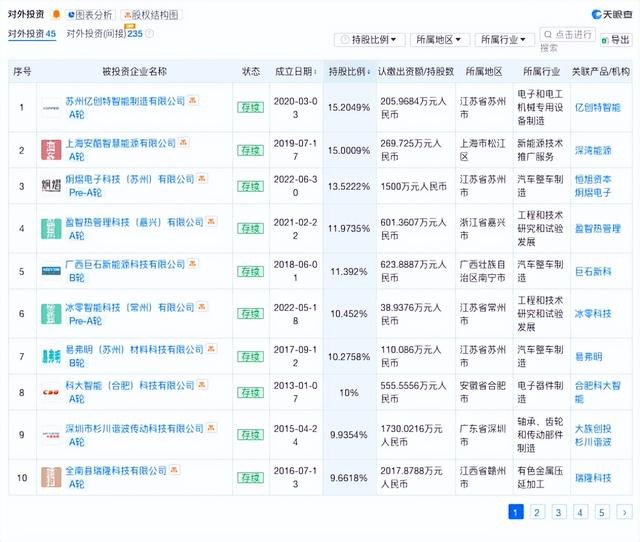This screenshot has height=542, width=640.
Task: Open the 广西巨石新能源科技有限公司 company link
Action: coord(125,264)
